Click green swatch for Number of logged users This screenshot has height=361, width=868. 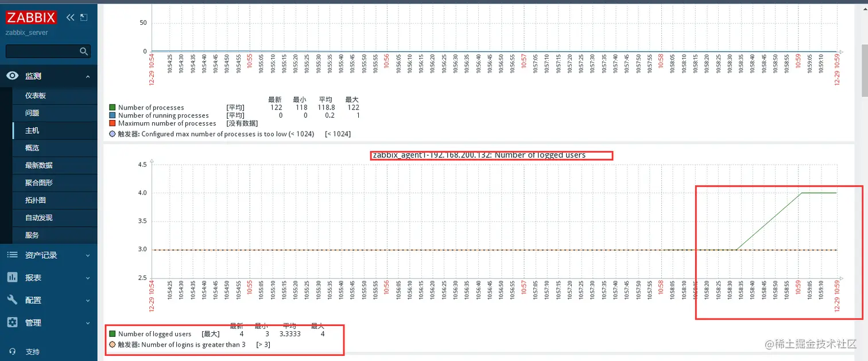pyautogui.click(x=113, y=334)
